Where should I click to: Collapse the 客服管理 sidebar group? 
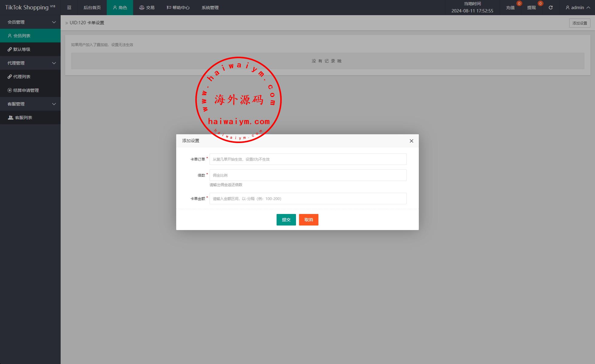click(30, 104)
